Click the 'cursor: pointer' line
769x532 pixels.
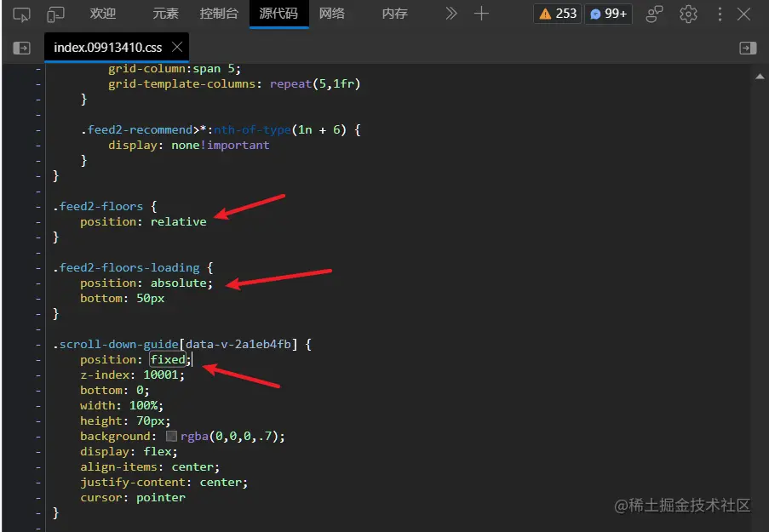pyautogui.click(x=133, y=497)
